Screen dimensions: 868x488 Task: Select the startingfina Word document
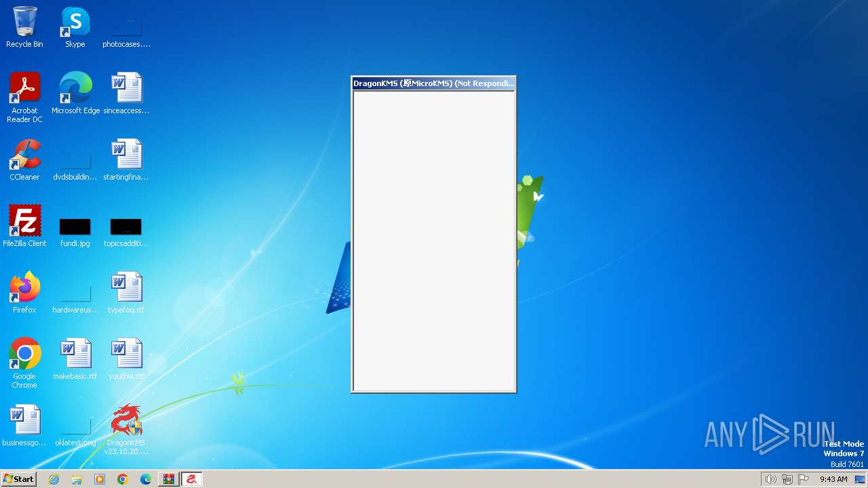(126, 160)
